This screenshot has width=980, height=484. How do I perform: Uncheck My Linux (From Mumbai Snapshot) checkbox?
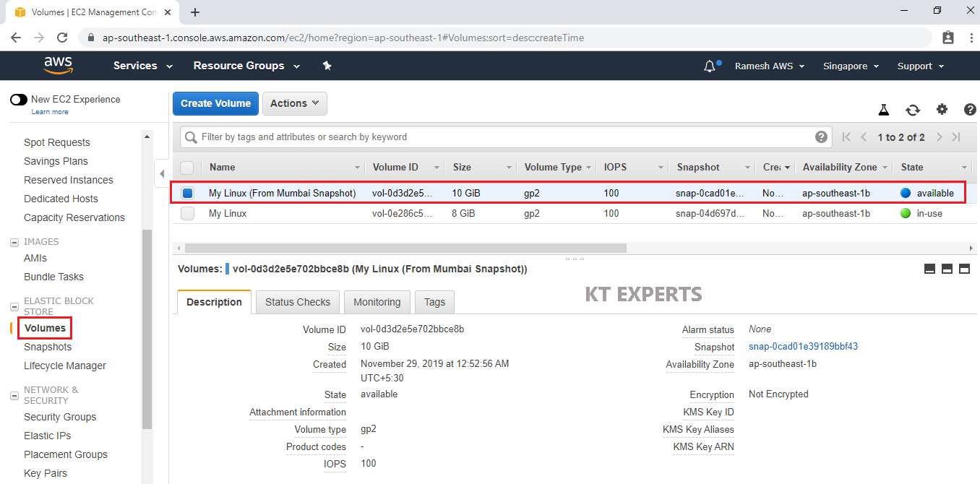(188, 194)
